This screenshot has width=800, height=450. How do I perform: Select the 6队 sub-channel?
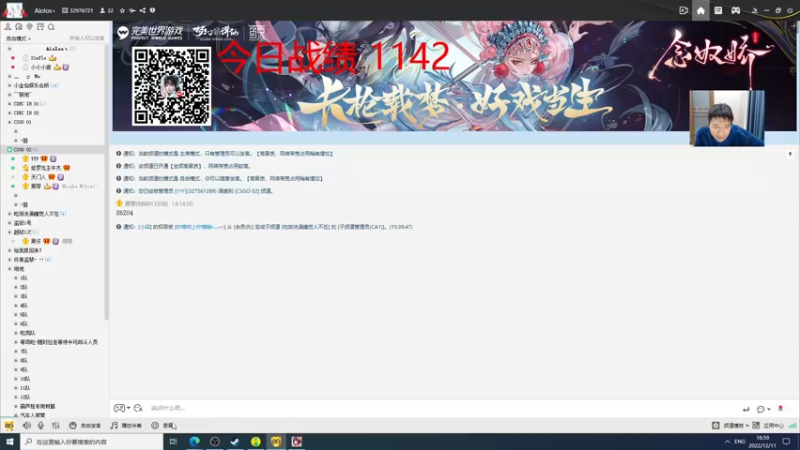tap(23, 324)
